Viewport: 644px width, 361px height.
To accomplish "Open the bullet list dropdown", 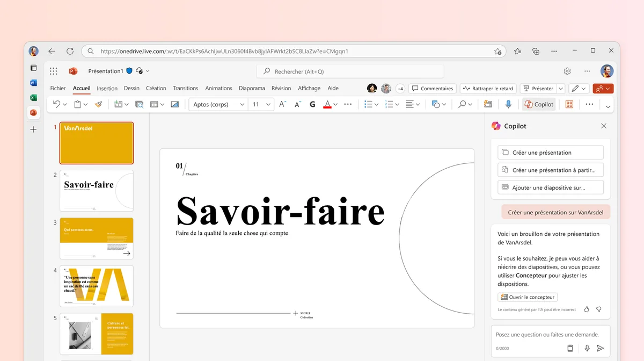I will pyautogui.click(x=377, y=105).
